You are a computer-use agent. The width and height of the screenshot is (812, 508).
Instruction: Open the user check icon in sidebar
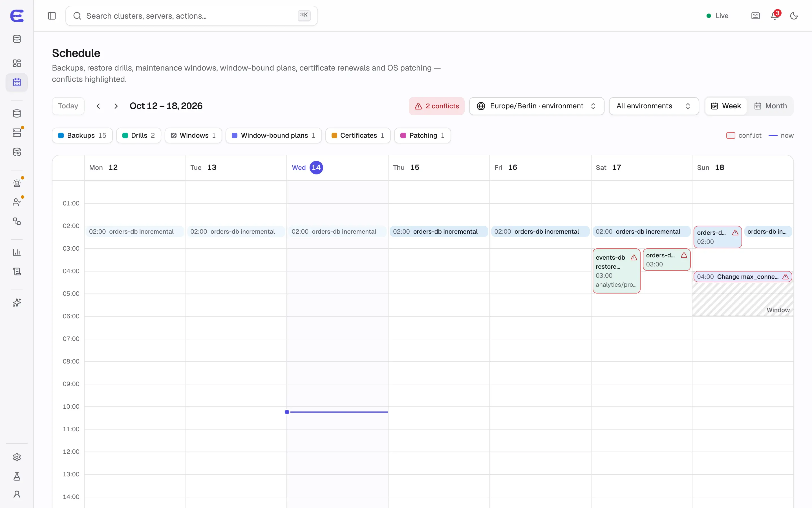[x=17, y=202]
